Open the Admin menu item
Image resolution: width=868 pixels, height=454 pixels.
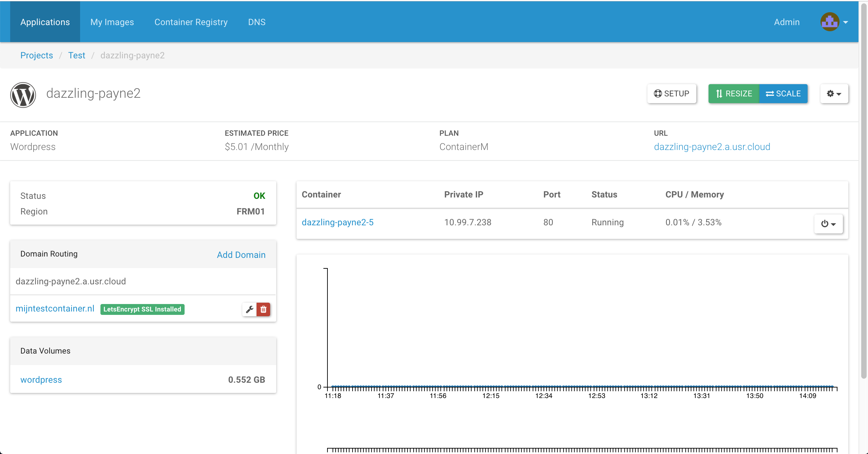pyautogui.click(x=787, y=22)
